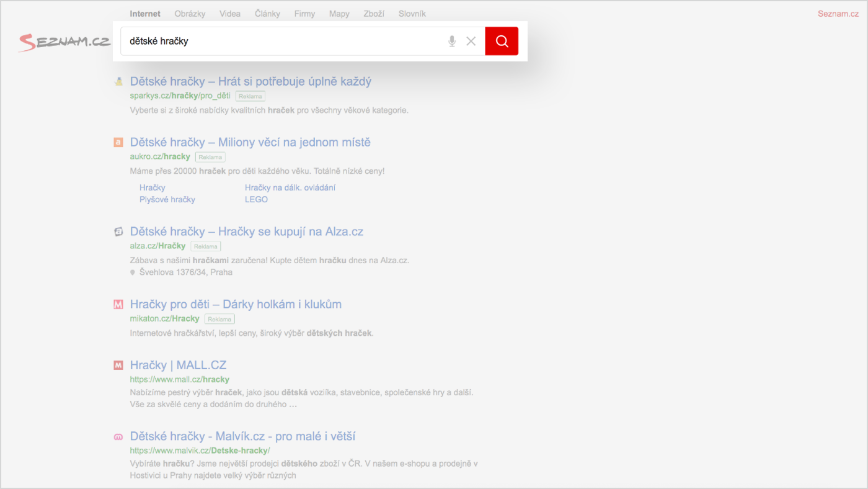The height and width of the screenshot is (489, 868).
Task: Open the Firmy tab
Action: tap(304, 14)
